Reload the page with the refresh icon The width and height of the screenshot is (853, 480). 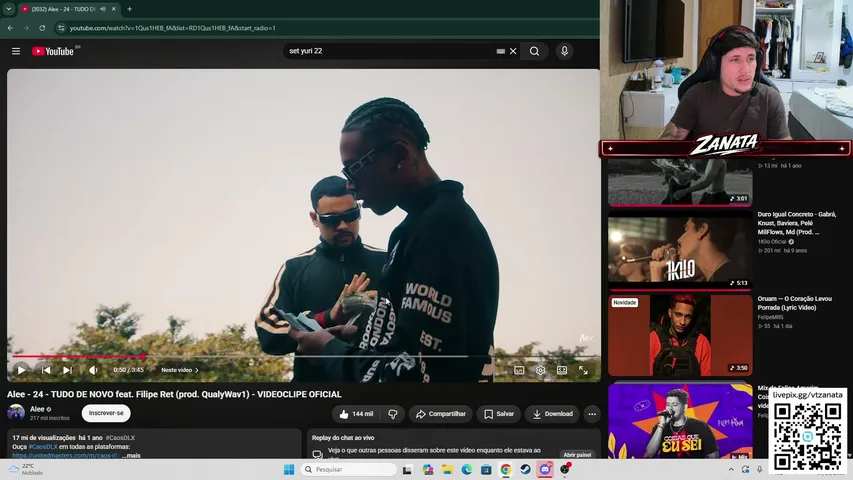(42, 28)
